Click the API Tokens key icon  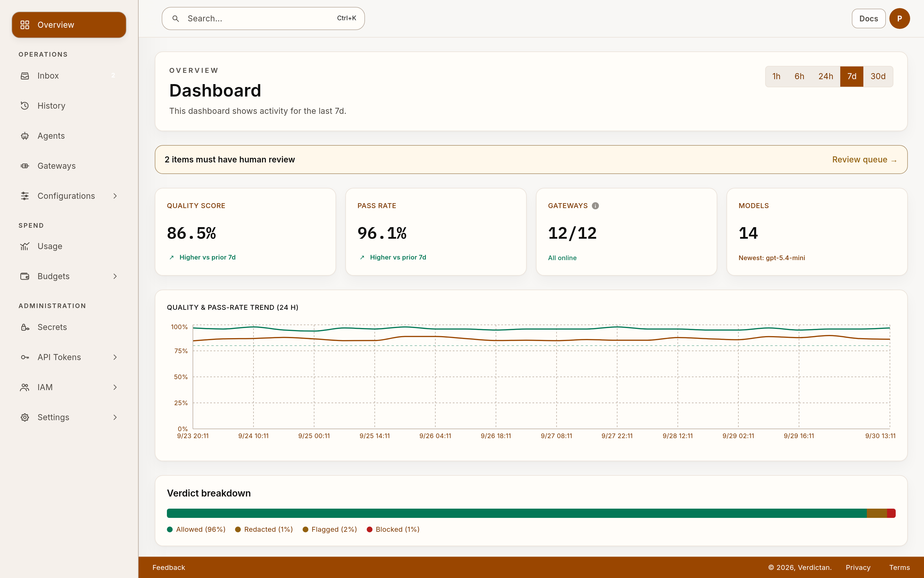[x=25, y=357]
